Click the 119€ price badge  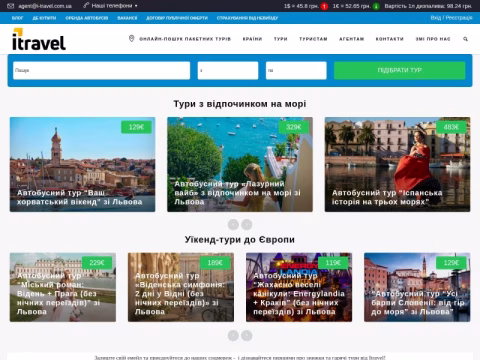click(333, 263)
